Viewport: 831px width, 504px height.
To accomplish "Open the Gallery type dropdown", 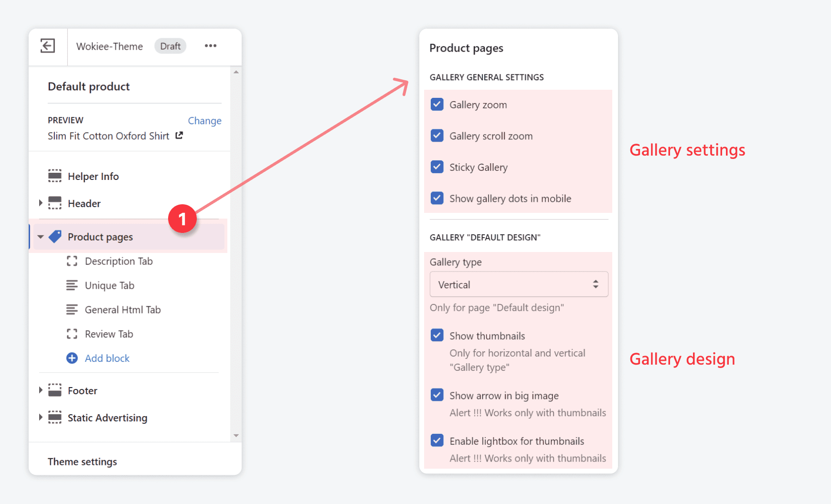I will coord(519,284).
